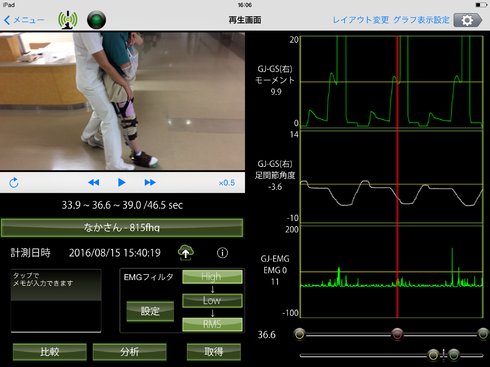Click the 計測日時 2016/08/15 15:40:19 text
The width and height of the screenshot is (490, 367).
(86, 253)
